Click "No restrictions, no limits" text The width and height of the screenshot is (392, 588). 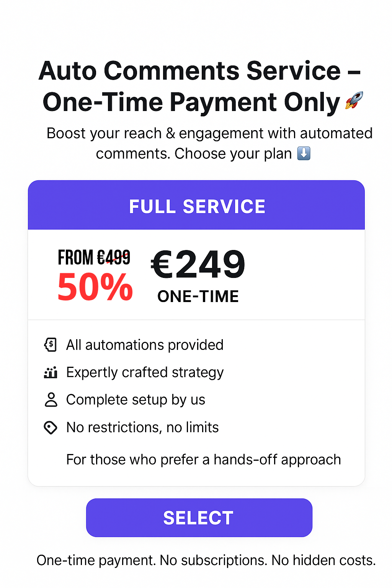(142, 427)
